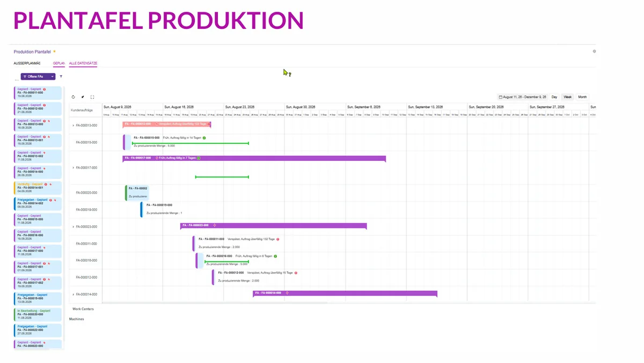Switch timeline to Week view
Image resolution: width=644 pixels, height=363 pixels.
[567, 97]
